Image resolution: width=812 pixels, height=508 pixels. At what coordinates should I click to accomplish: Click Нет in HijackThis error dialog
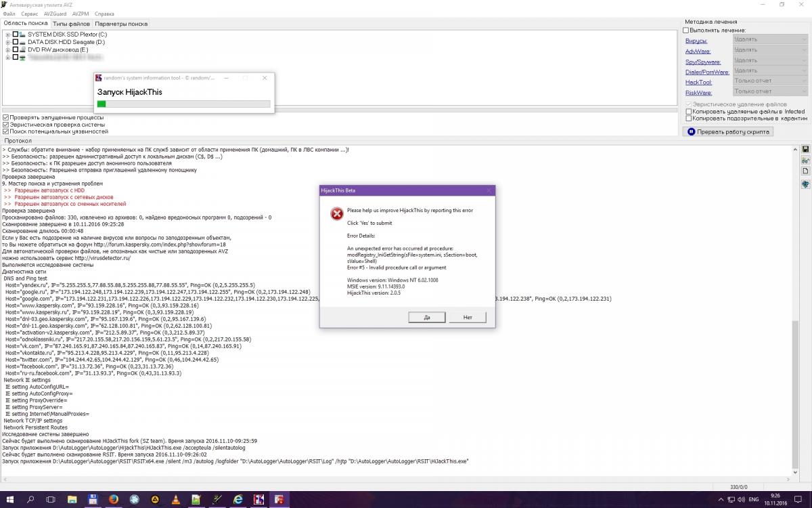point(468,317)
